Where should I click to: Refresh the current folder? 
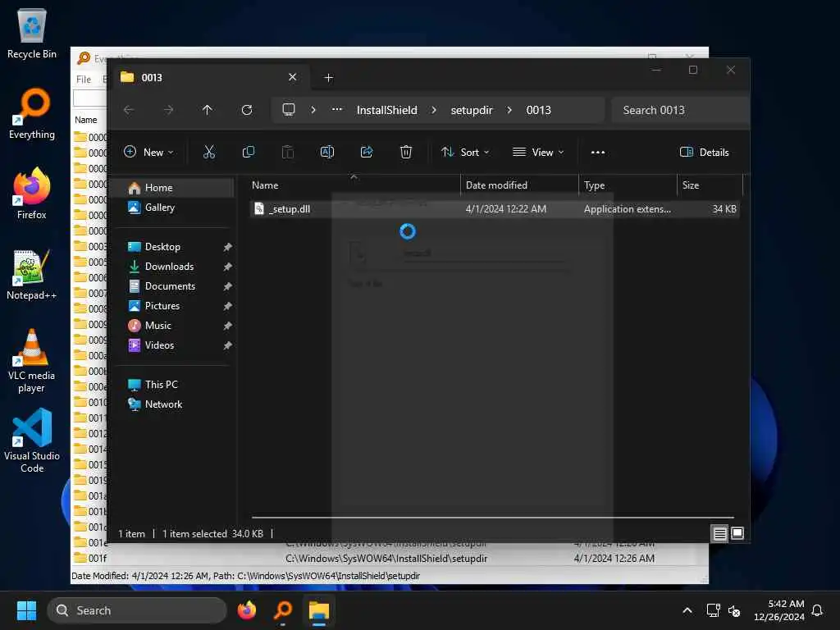(247, 110)
